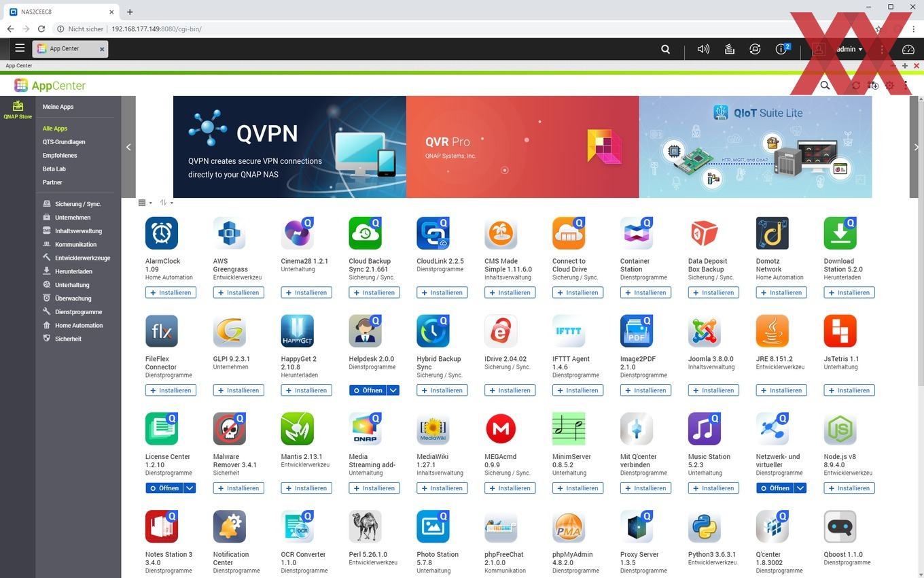924x578 pixels.
Task: Open a new browser tab
Action: pyautogui.click(x=130, y=12)
